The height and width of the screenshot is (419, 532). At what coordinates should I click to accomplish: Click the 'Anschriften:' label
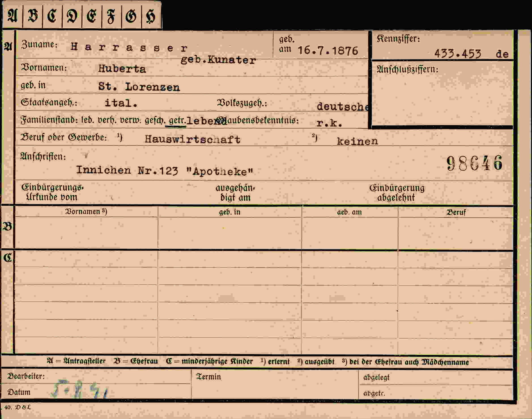pos(43,156)
